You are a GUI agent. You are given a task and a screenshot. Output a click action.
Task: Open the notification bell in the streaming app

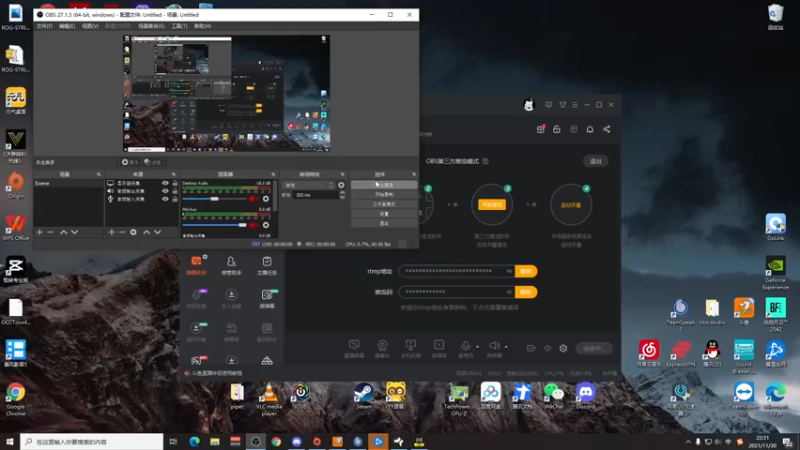point(590,130)
